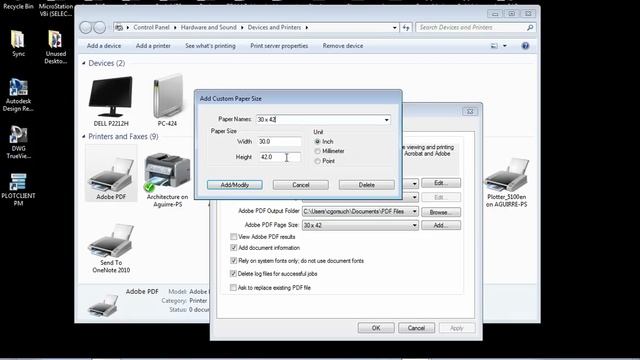
Task: Toggle View Adobe PDF results checkbox
Action: (233, 237)
